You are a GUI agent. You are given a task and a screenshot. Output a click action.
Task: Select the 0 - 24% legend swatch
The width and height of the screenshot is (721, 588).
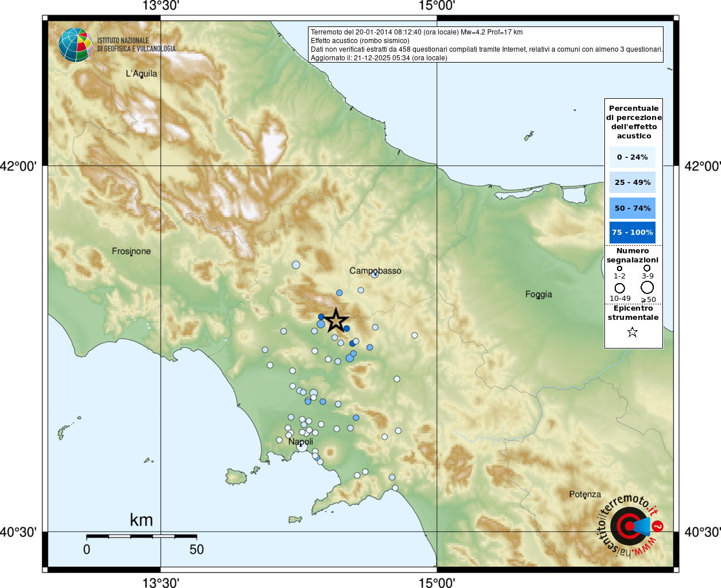coord(632,157)
